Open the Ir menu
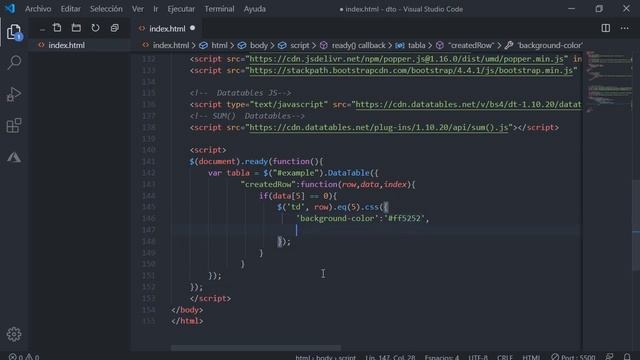Viewport: 640px width, 360px height. pos(156,9)
